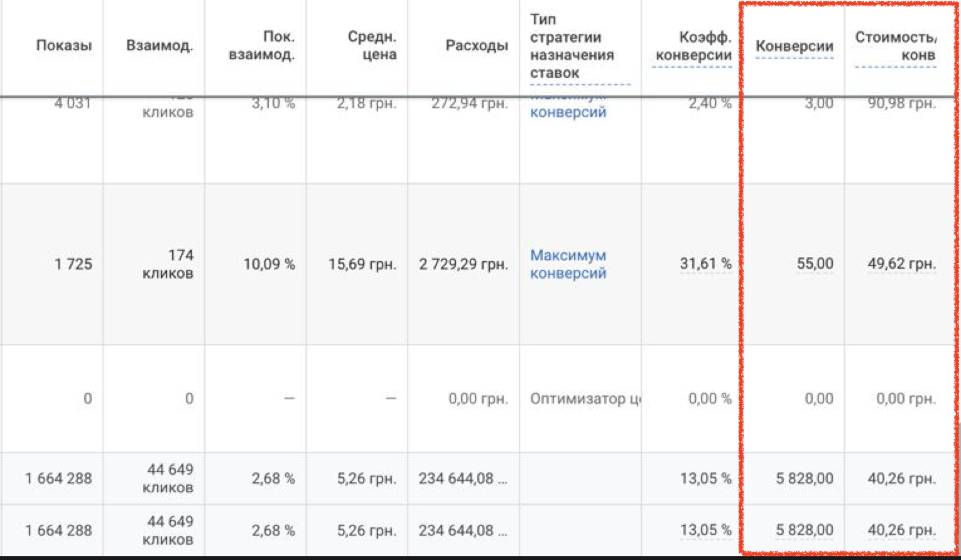Image resolution: width=961 pixels, height=560 pixels.
Task: Select the 15,69 грн. average price cell
Action: [362, 264]
